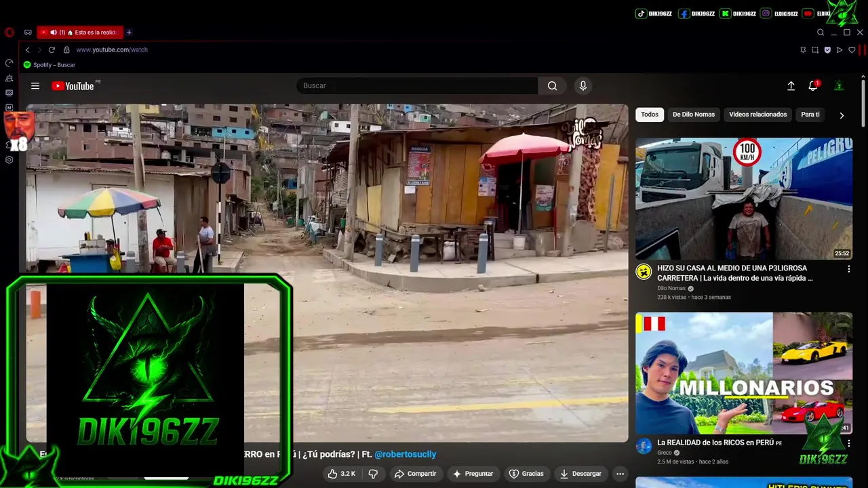Show more filter chips with right chevron

(842, 115)
